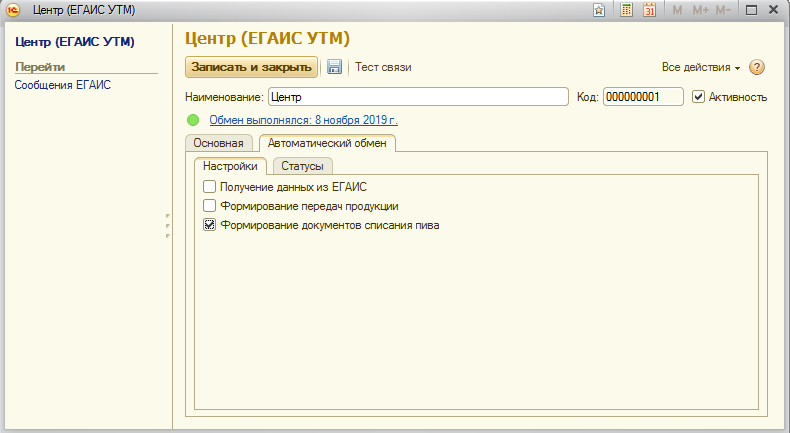The image size is (790, 433).
Task: Enable Получение данных из ЕГАИС checkbox
Action: tap(210, 187)
